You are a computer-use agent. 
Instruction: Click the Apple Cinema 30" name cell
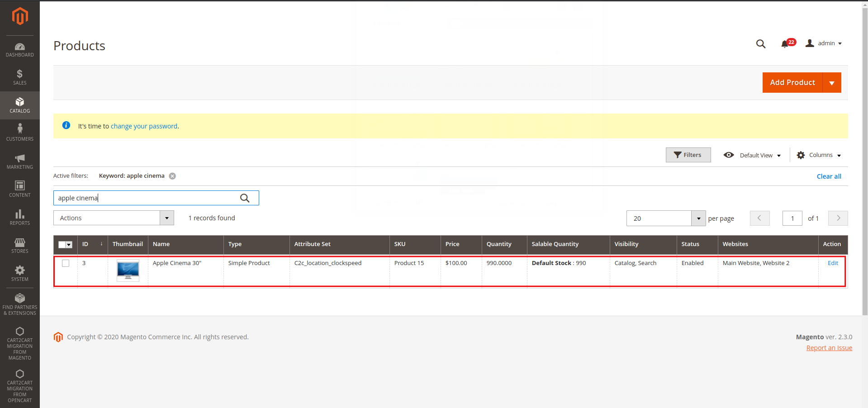(186, 270)
